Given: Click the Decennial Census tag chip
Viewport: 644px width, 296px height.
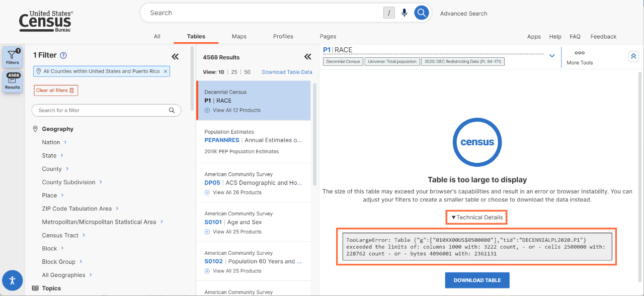Looking at the screenshot, I should pyautogui.click(x=343, y=61).
